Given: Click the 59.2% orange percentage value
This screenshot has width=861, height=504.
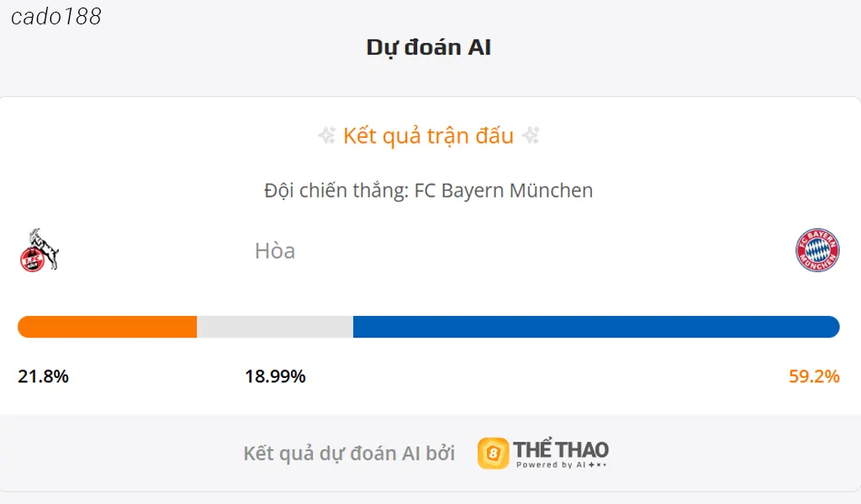Looking at the screenshot, I should tap(812, 377).
